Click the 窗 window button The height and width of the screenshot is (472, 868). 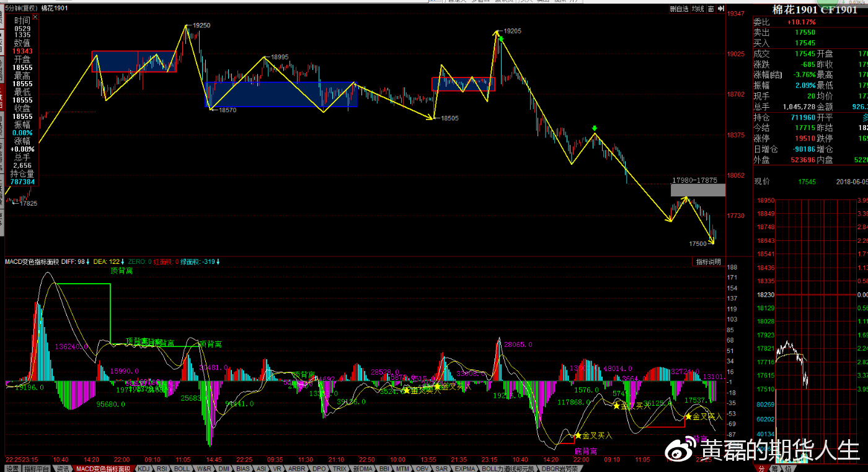pyautogui.click(x=711, y=9)
